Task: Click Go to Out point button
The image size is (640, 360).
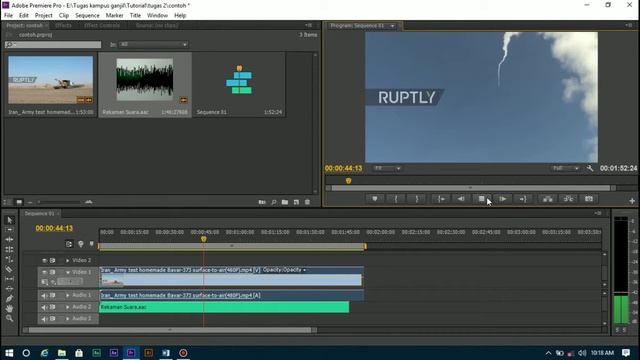Action: click(x=523, y=199)
